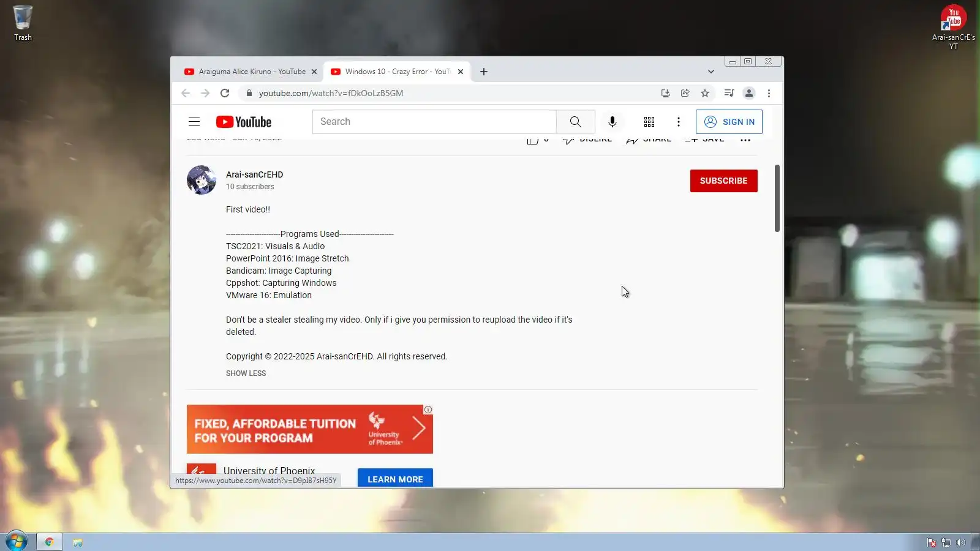Click the 'TSC2021: Visuals & Audio' line
The width and height of the screenshot is (980, 551).
(276, 246)
